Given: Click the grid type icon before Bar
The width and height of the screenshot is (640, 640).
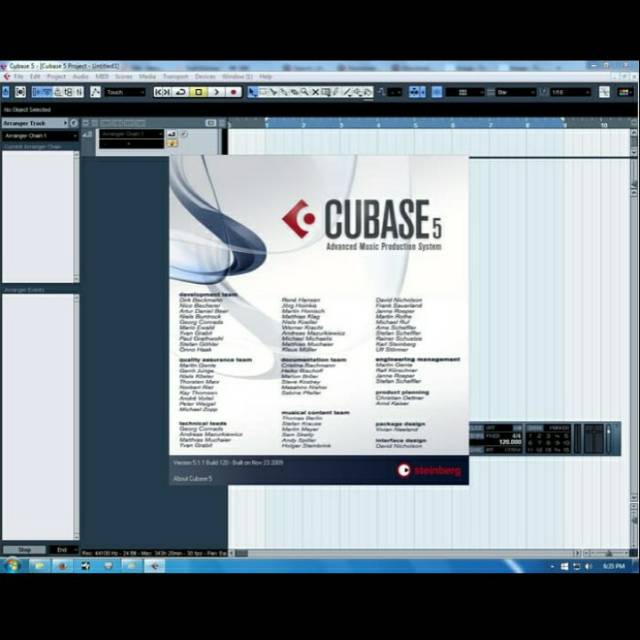Looking at the screenshot, I should pos(490,92).
